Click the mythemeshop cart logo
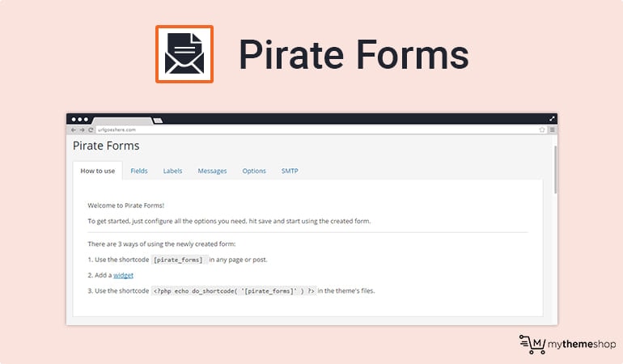623x364 pixels. (x=567, y=344)
